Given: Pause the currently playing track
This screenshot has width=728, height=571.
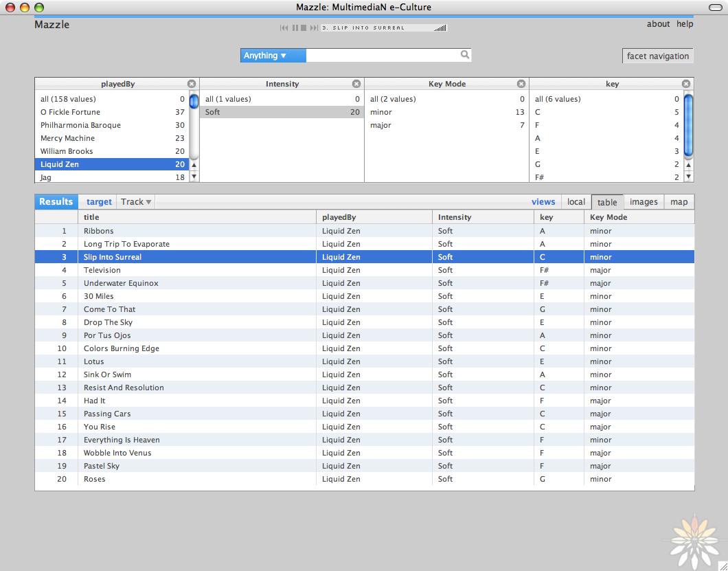Looking at the screenshot, I should (x=295, y=27).
